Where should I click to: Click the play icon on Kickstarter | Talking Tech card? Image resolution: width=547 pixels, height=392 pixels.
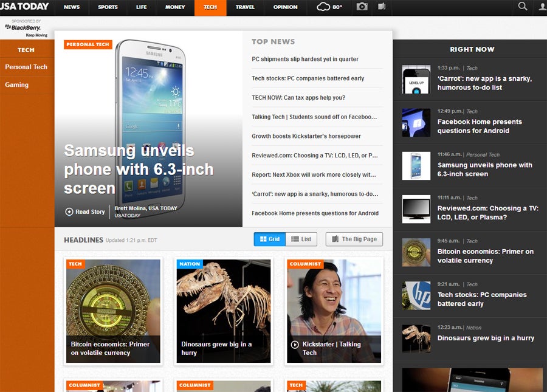[x=295, y=345]
